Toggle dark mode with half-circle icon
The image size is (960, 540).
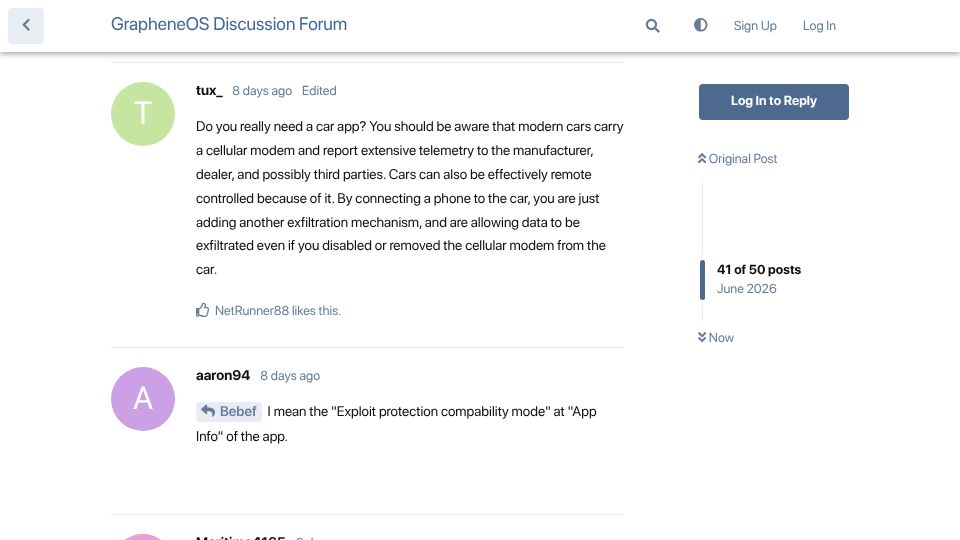point(700,25)
